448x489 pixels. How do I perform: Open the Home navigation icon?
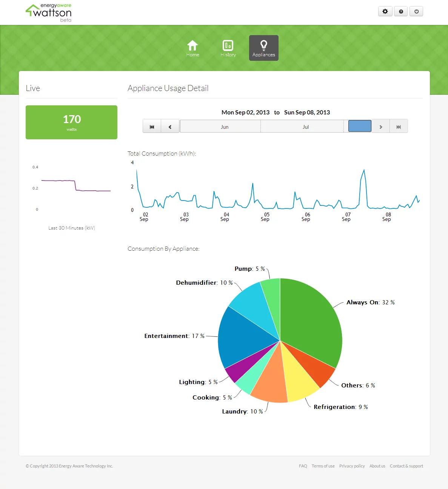pyautogui.click(x=192, y=48)
